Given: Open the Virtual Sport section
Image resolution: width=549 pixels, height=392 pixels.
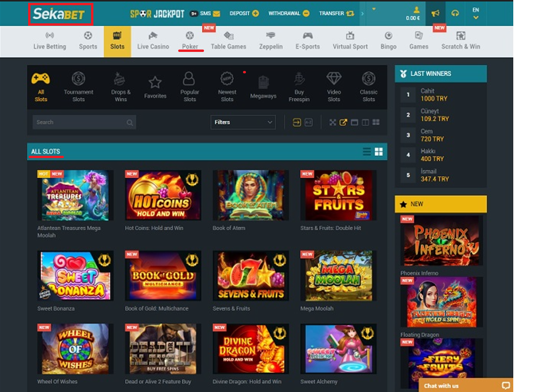Looking at the screenshot, I should click(350, 41).
